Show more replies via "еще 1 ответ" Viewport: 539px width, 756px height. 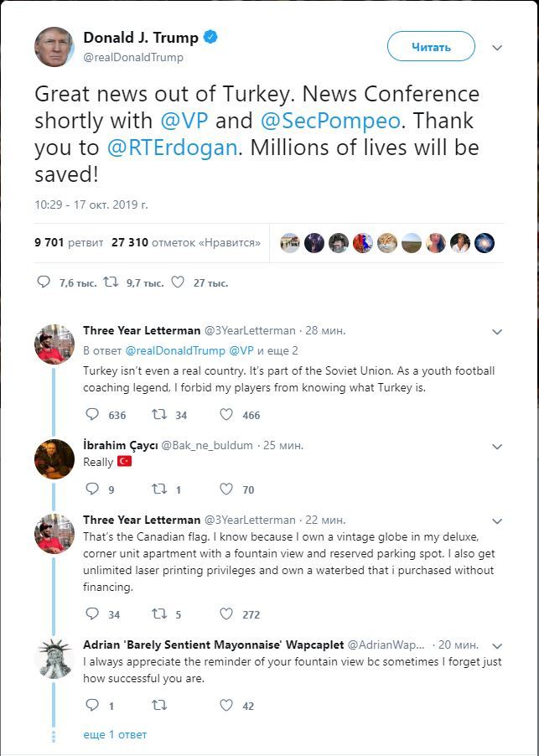[x=115, y=734]
